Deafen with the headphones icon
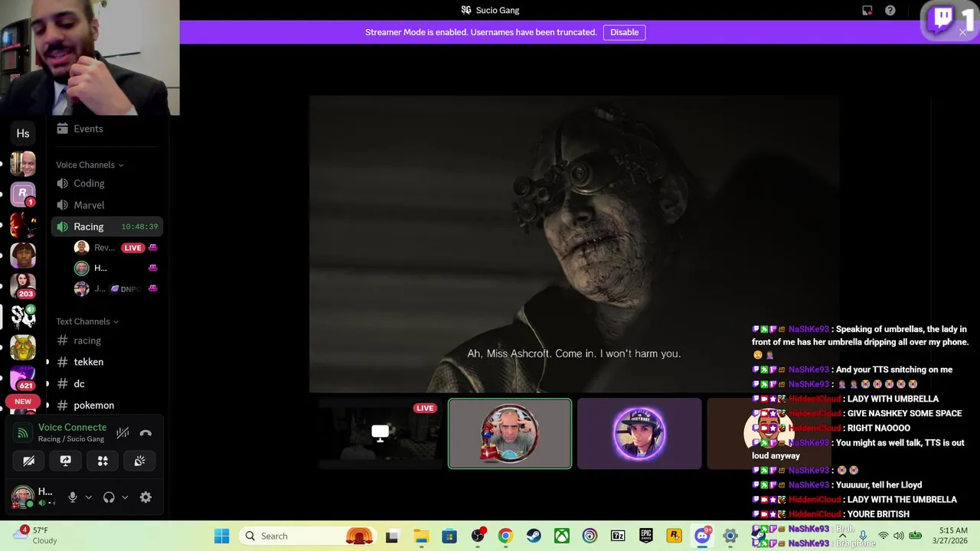The height and width of the screenshot is (551, 980). (109, 497)
